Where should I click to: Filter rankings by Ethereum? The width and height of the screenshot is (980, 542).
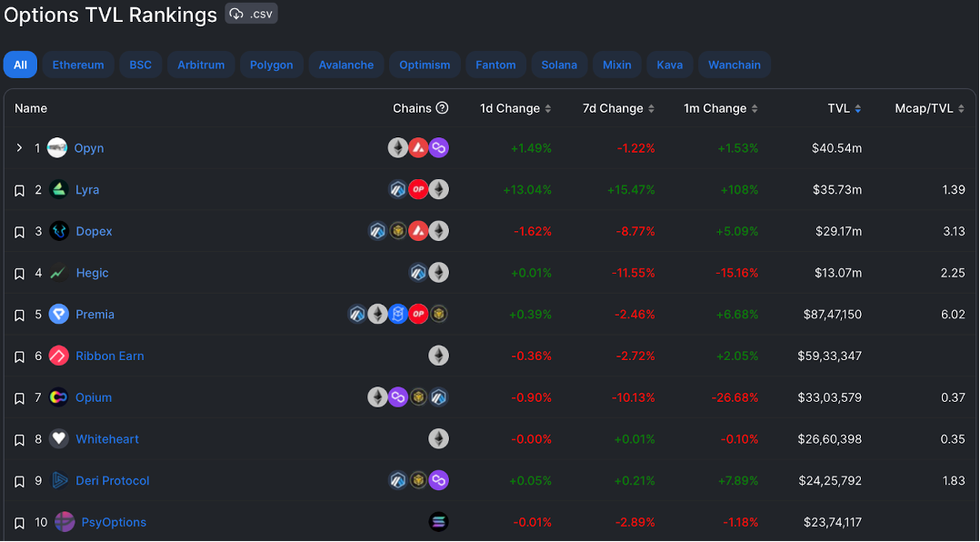(78, 65)
